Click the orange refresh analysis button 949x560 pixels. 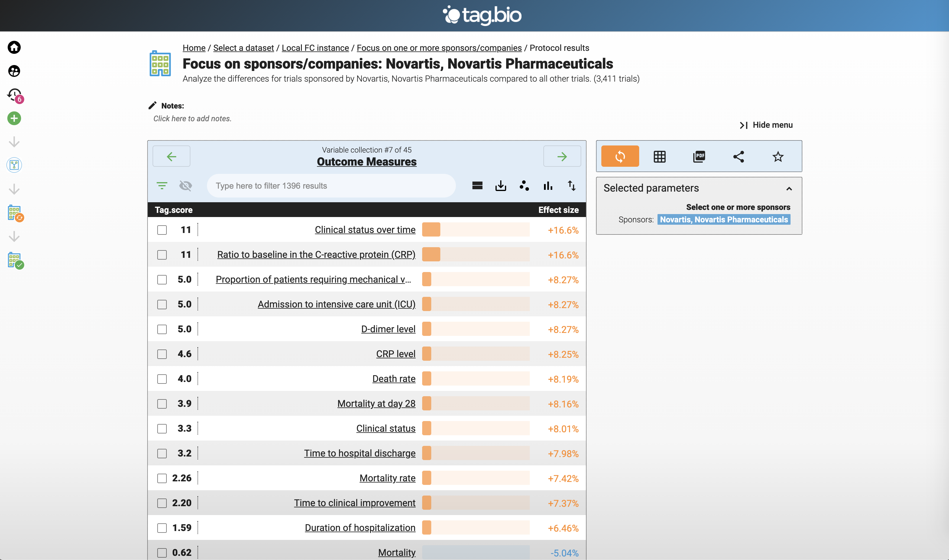[620, 156]
